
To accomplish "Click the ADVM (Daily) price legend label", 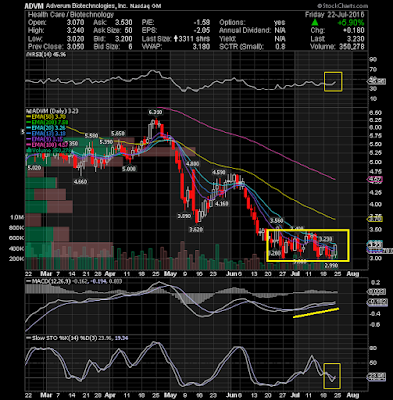I will tap(53, 111).
